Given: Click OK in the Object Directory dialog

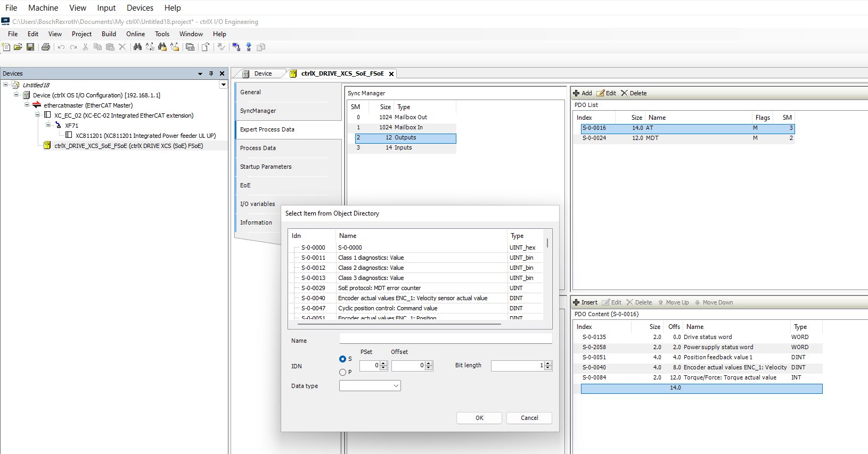Looking at the screenshot, I should [479, 418].
